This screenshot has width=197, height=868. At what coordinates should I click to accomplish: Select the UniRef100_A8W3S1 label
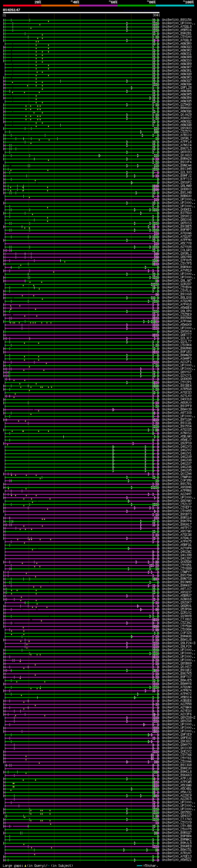177,54
